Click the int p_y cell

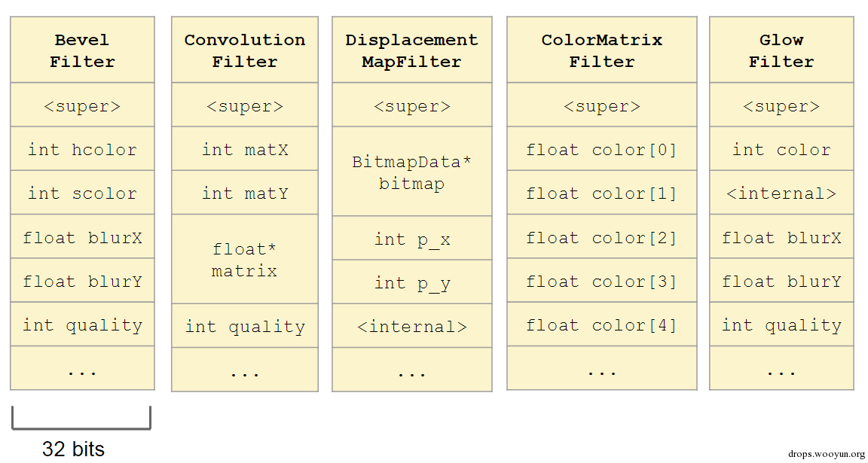tap(412, 282)
